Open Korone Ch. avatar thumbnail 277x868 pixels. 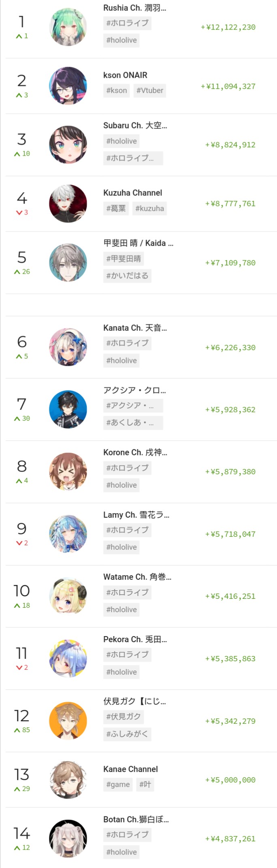pos(68,472)
